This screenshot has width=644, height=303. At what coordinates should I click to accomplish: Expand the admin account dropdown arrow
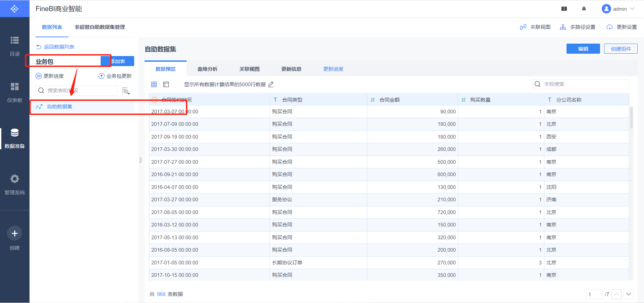click(x=633, y=9)
